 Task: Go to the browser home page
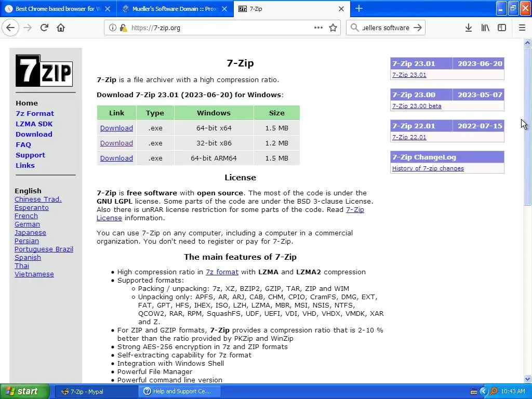pos(61,28)
